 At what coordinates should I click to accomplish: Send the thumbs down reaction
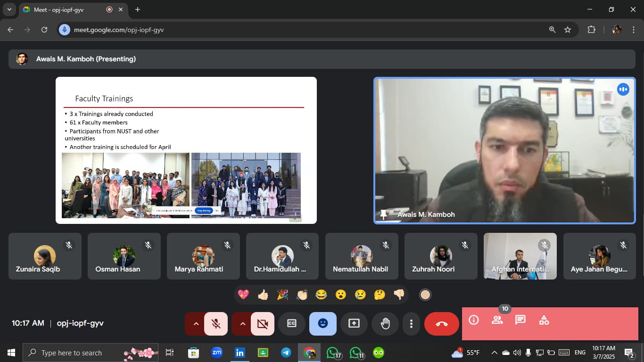tap(399, 295)
